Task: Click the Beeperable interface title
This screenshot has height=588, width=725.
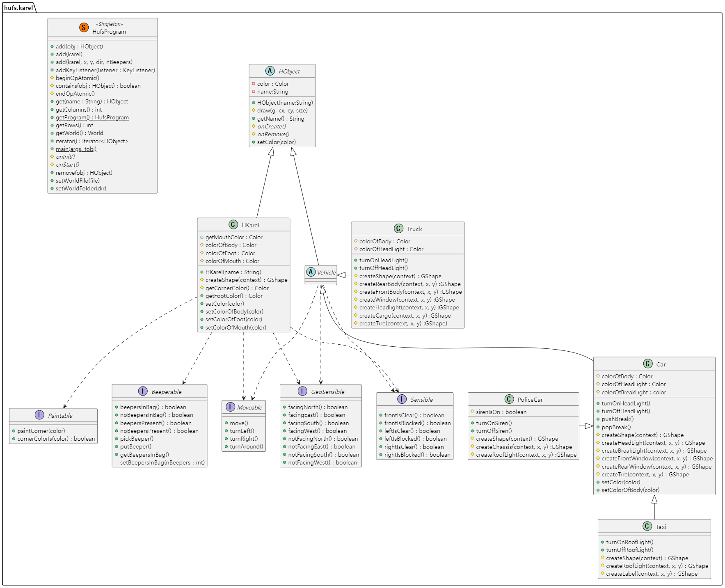Action: pyautogui.click(x=167, y=392)
